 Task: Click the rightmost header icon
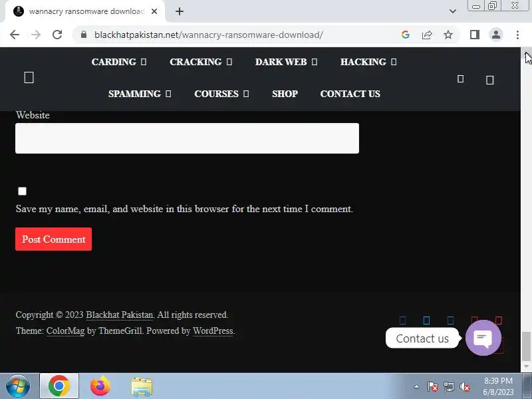pyautogui.click(x=489, y=80)
